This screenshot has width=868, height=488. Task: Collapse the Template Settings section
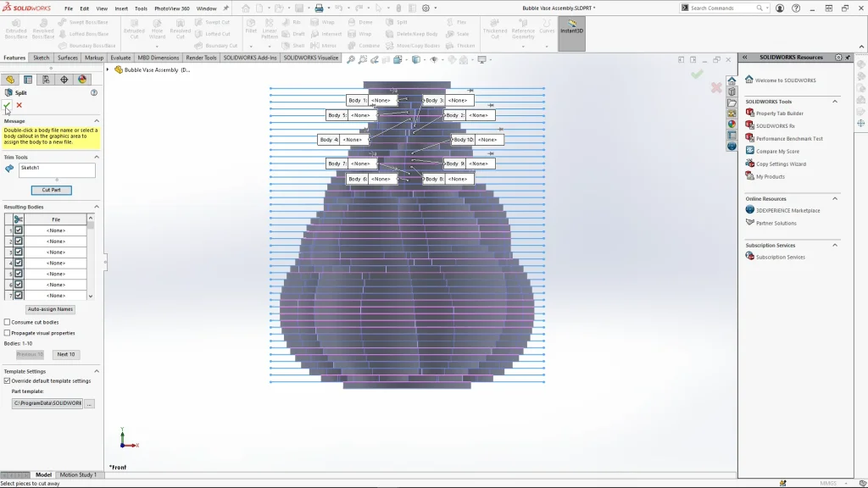(97, 371)
